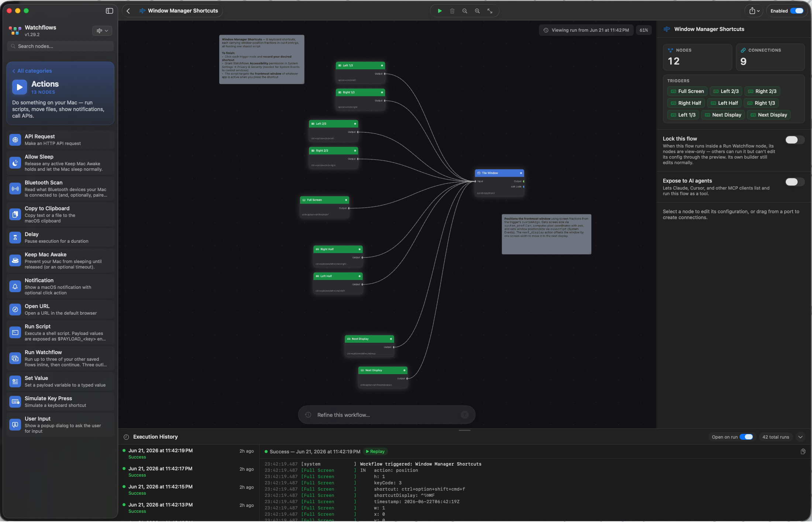Viewport: 812px width, 522px height.
Task: Select the Delay hourglass icon
Action: 15,238
